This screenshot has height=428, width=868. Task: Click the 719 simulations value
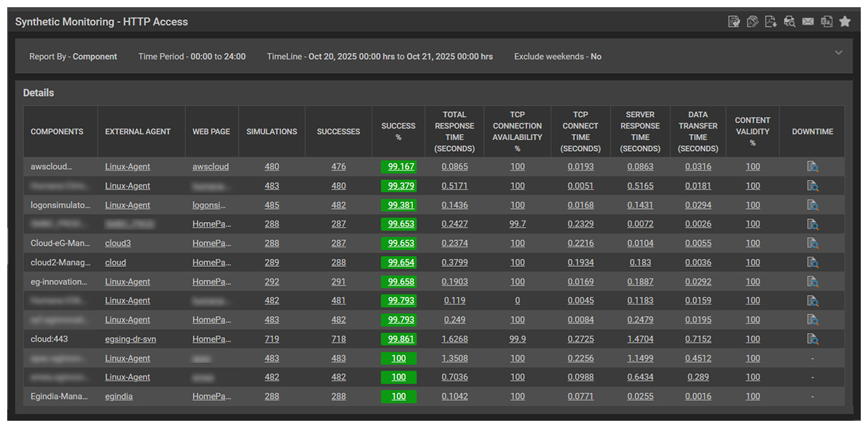tap(272, 339)
